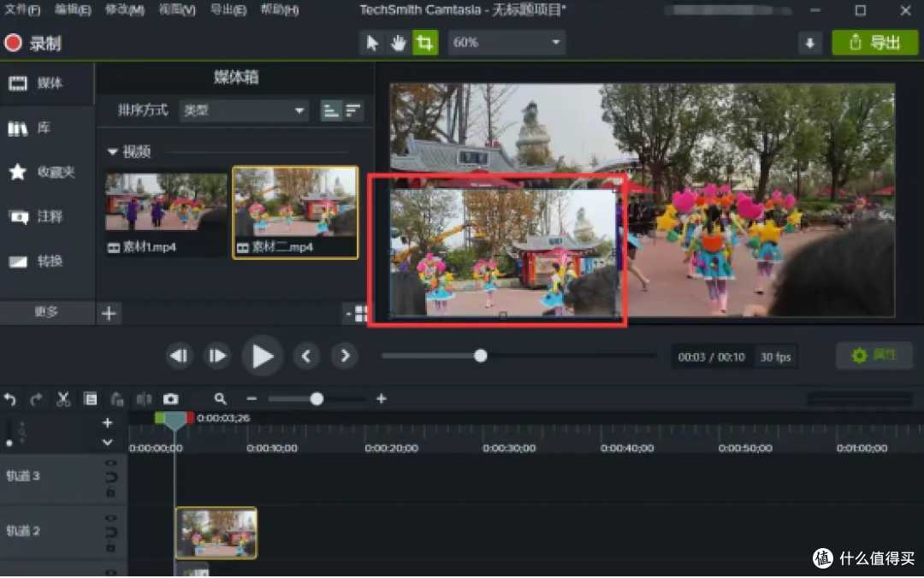This screenshot has width=924, height=578.
Task: Click the camera snapshot icon in timeline toolbar
Action: coord(171,399)
